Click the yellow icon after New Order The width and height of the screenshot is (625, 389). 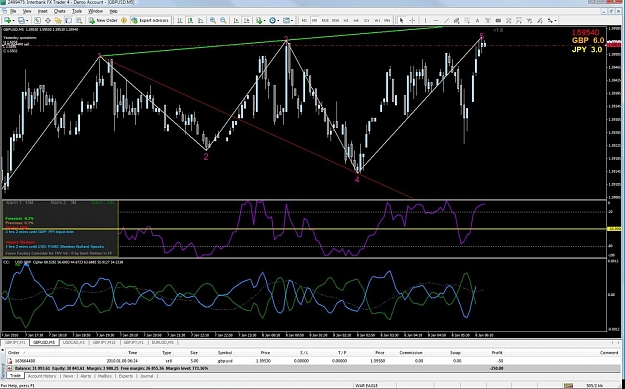124,20
